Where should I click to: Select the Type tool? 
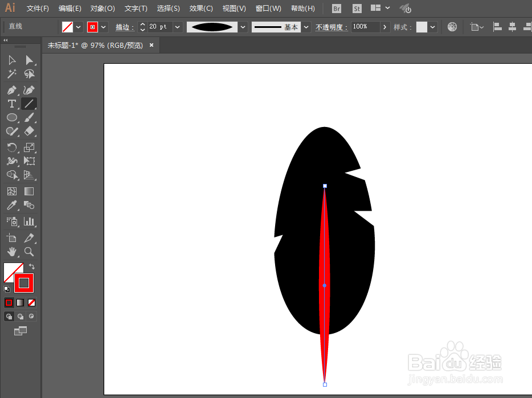[x=11, y=103]
